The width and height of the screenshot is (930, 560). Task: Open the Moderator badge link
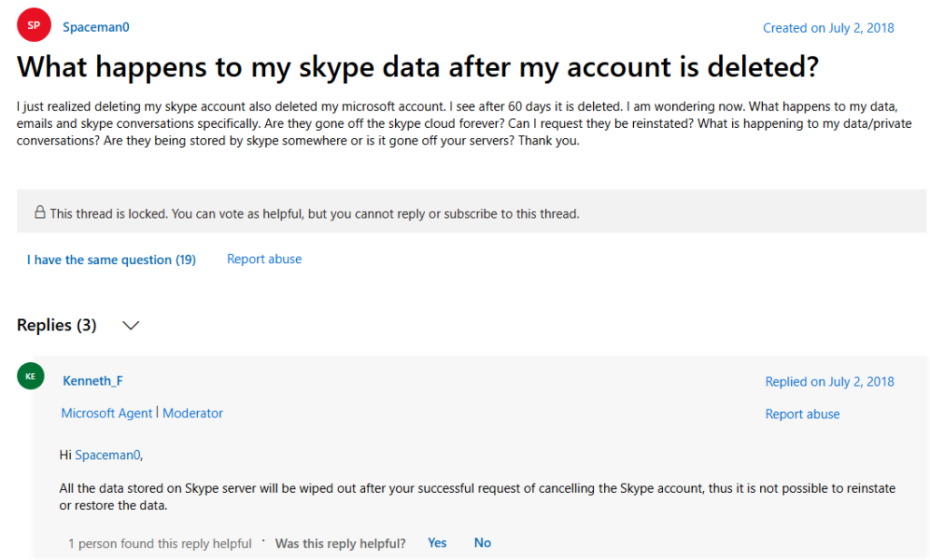click(x=192, y=413)
